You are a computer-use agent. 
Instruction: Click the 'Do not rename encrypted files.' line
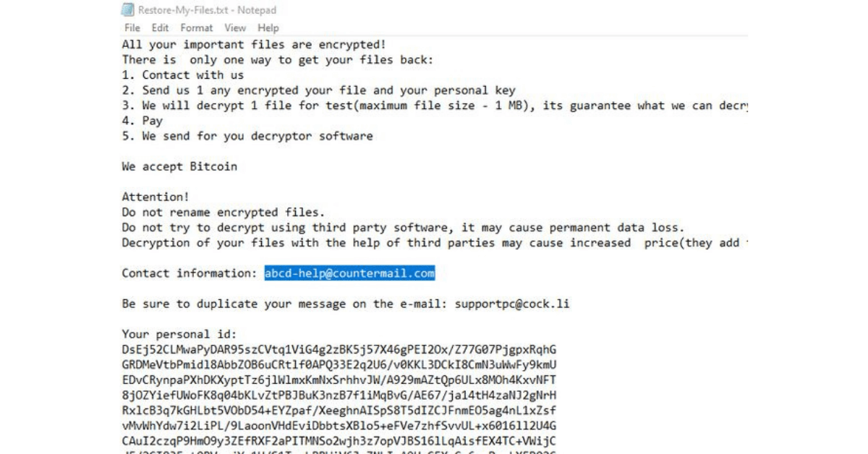222,212
